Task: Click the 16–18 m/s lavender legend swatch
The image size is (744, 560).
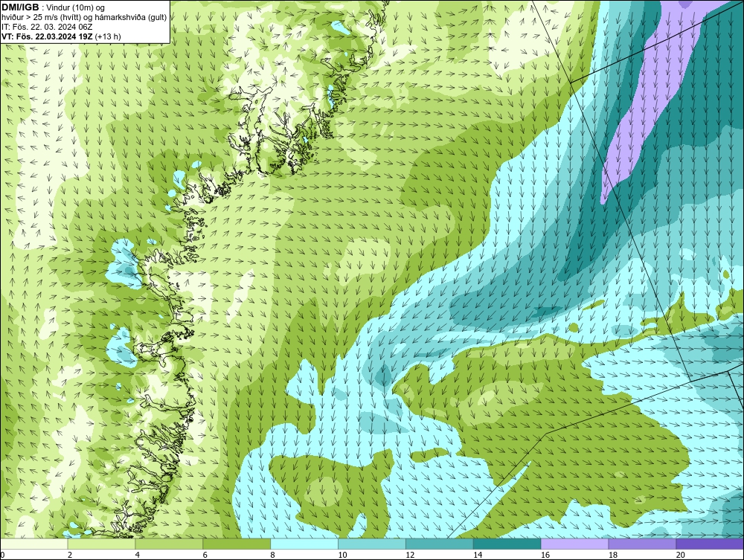Action: point(574,544)
